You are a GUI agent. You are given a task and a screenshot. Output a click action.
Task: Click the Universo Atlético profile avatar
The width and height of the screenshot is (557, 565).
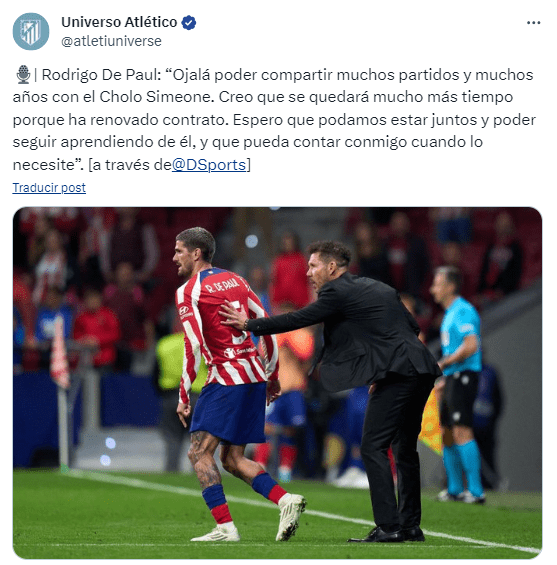[31, 31]
